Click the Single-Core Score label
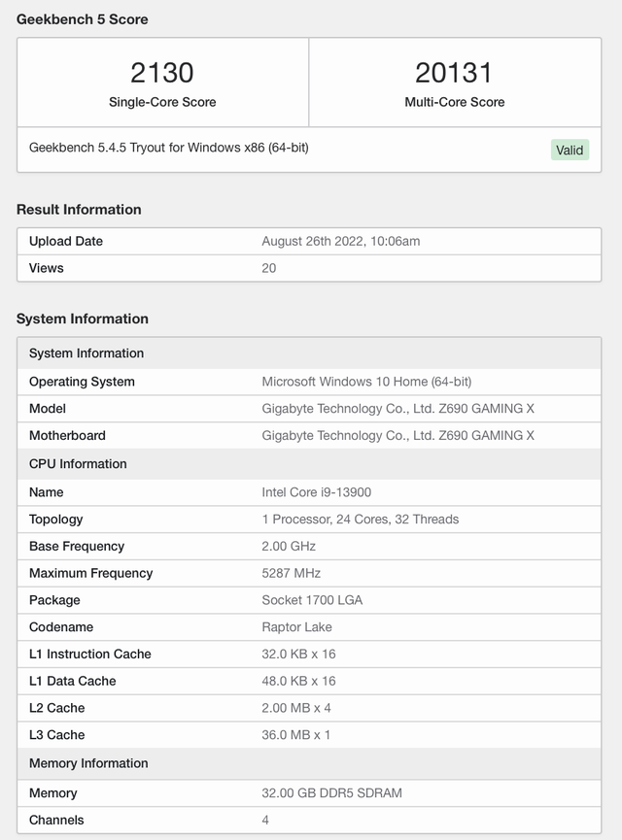Screen dimensions: 622x840 (x=162, y=102)
